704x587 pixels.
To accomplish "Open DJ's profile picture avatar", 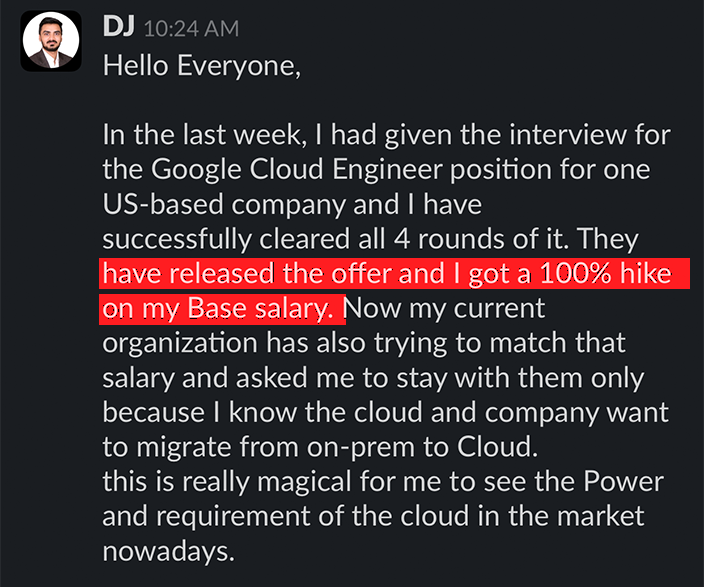I will pos(50,42).
